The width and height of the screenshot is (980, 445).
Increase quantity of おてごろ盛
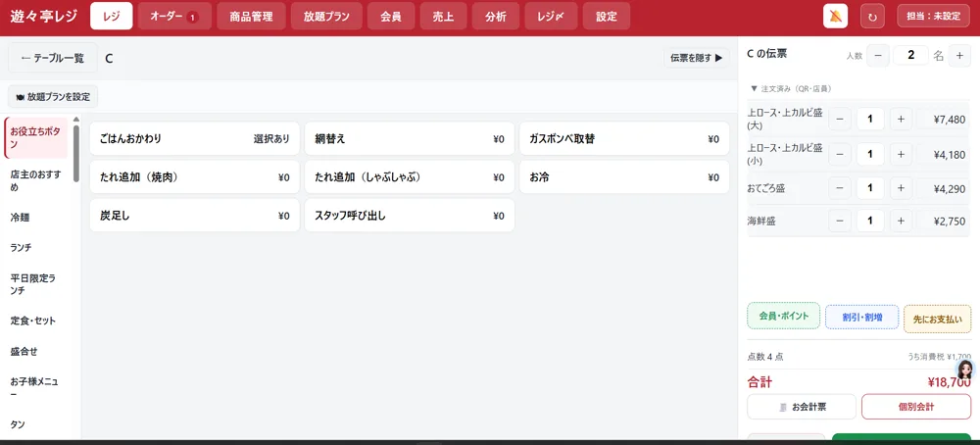pyautogui.click(x=901, y=187)
